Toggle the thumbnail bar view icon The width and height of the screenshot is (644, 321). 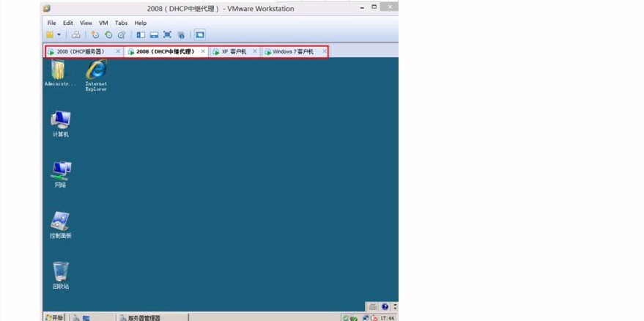154,35
